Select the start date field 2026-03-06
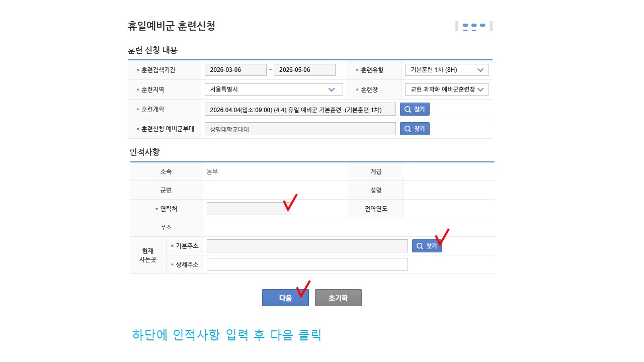 pyautogui.click(x=235, y=70)
